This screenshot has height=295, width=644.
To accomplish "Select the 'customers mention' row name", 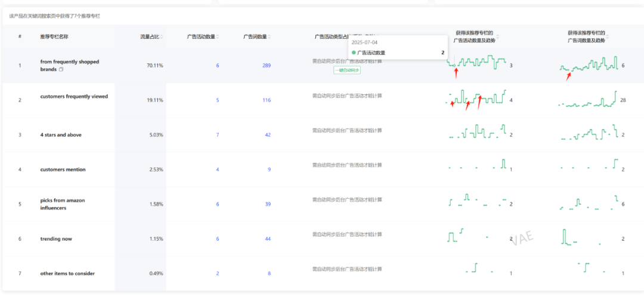I will click(x=63, y=170).
